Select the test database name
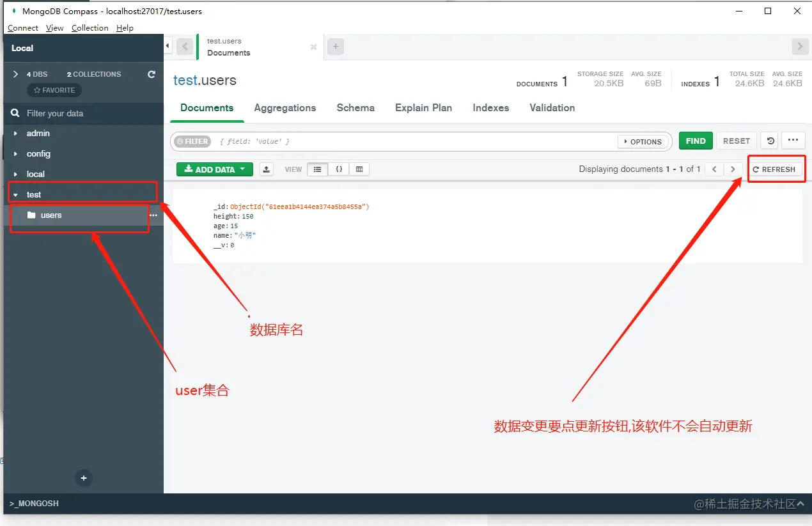The image size is (812, 526). [34, 195]
